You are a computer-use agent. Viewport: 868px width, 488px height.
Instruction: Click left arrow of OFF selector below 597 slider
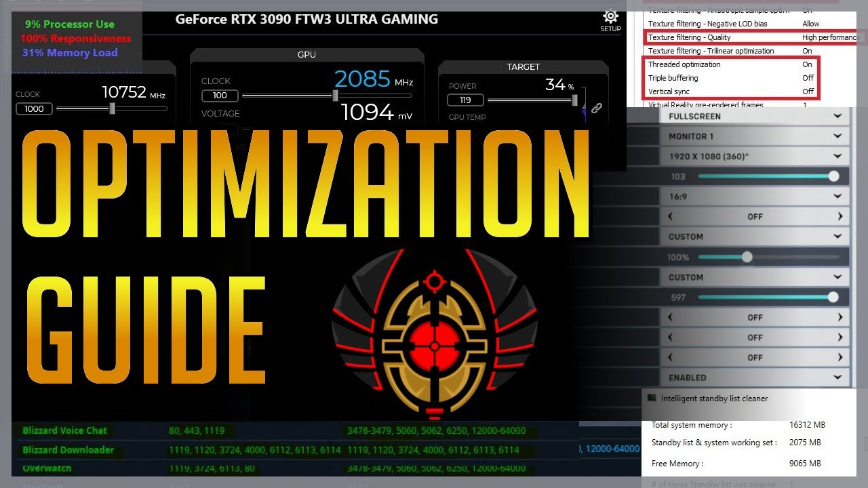[x=671, y=317]
